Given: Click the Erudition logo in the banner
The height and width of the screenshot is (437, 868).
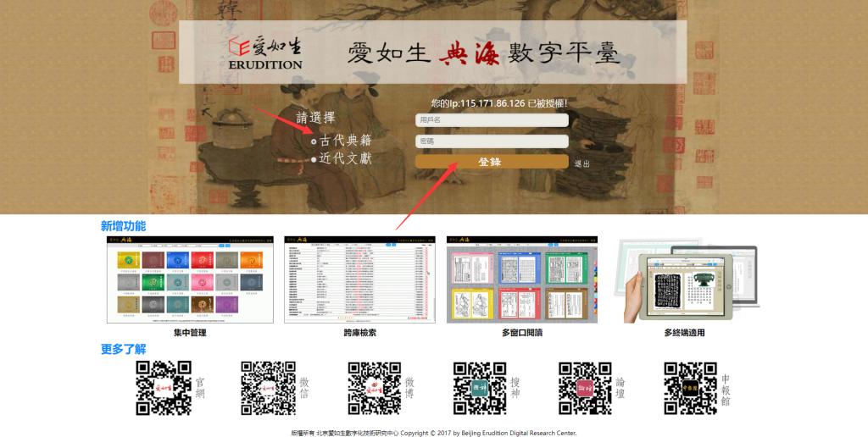Looking at the screenshot, I should pos(265,53).
